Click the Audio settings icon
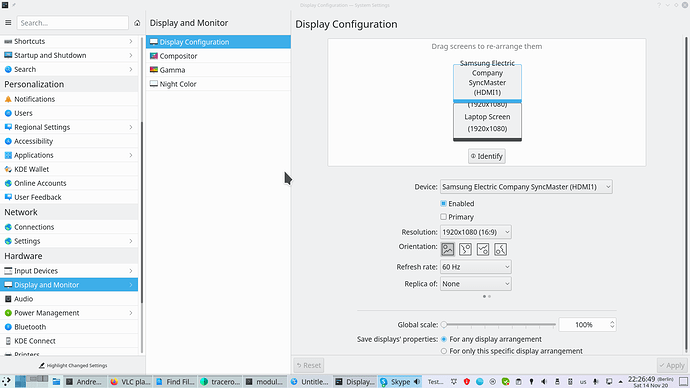This screenshot has width=690, height=388. (8, 299)
